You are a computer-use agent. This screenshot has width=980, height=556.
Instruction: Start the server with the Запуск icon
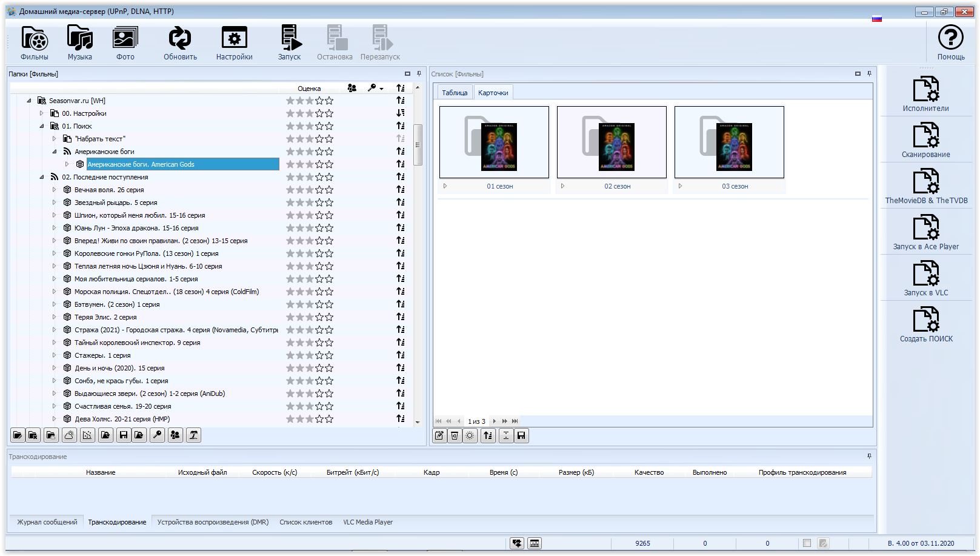(x=290, y=42)
